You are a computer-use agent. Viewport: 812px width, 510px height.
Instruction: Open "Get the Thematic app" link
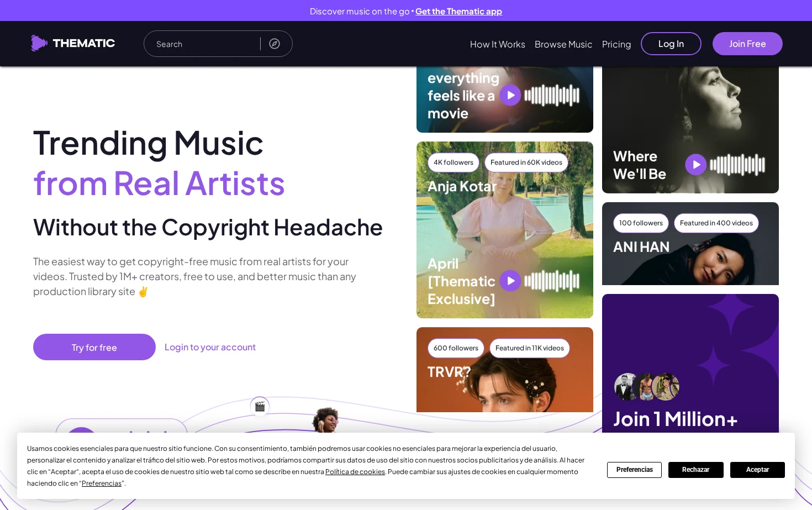tap(458, 11)
